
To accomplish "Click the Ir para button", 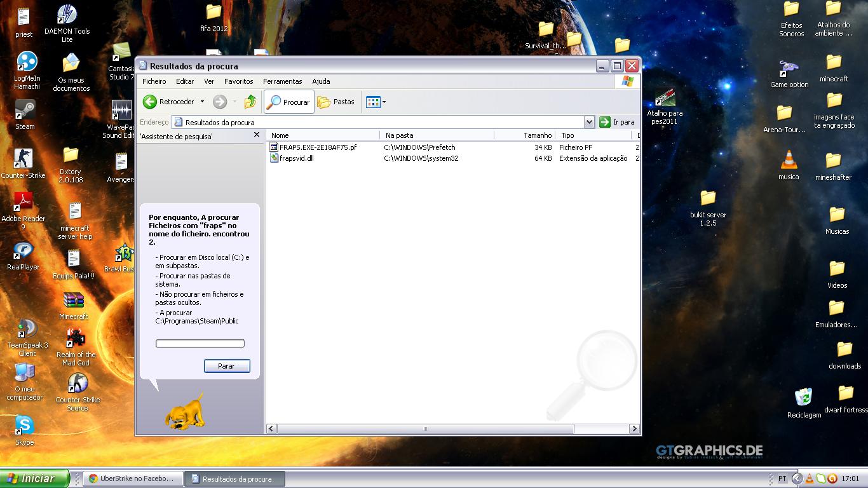I will 617,122.
